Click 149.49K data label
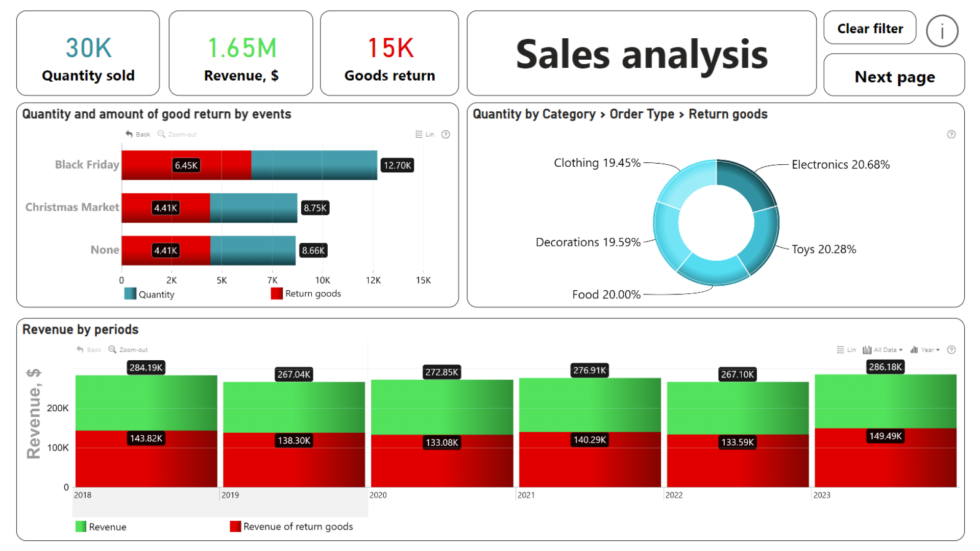This screenshot has width=980, height=551. (886, 436)
